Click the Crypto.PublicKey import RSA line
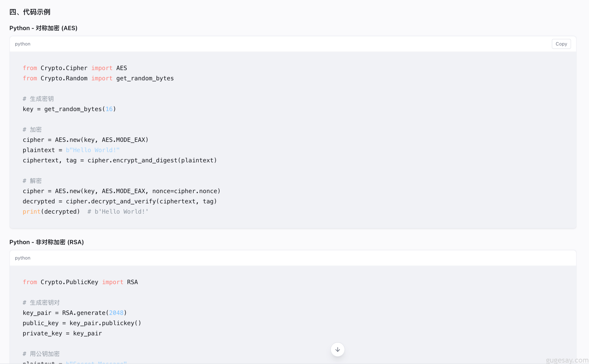The image size is (589, 364). coord(80,282)
